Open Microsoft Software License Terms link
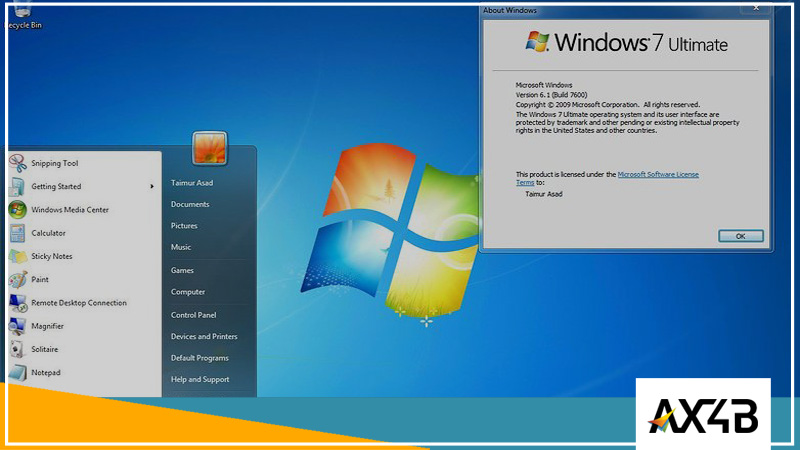The height and width of the screenshot is (450, 800). pos(607,178)
